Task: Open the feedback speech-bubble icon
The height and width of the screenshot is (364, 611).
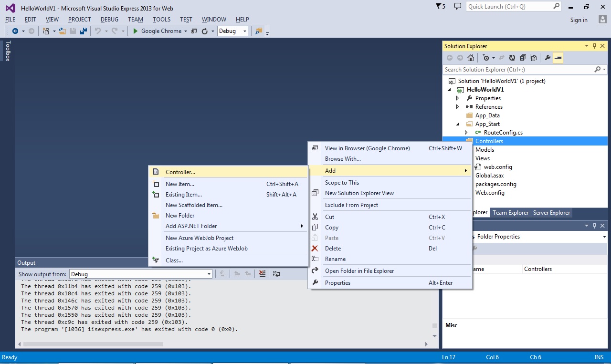Action: coord(458,7)
